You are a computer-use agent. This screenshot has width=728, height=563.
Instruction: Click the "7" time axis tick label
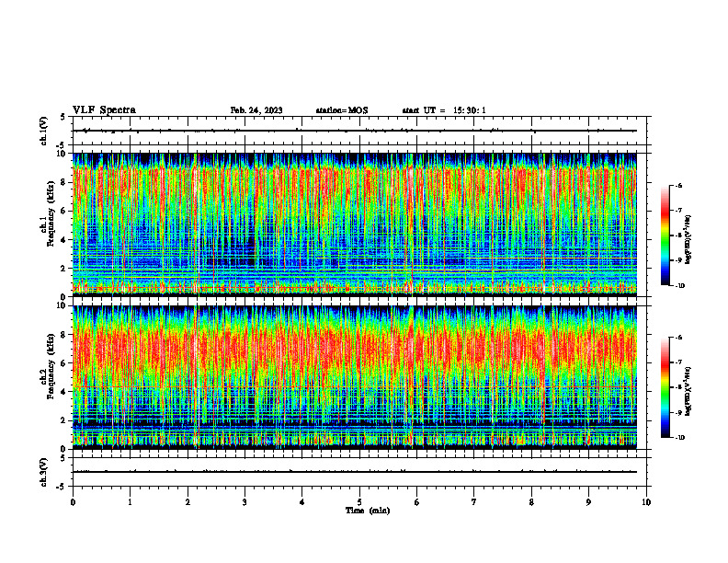point(474,502)
